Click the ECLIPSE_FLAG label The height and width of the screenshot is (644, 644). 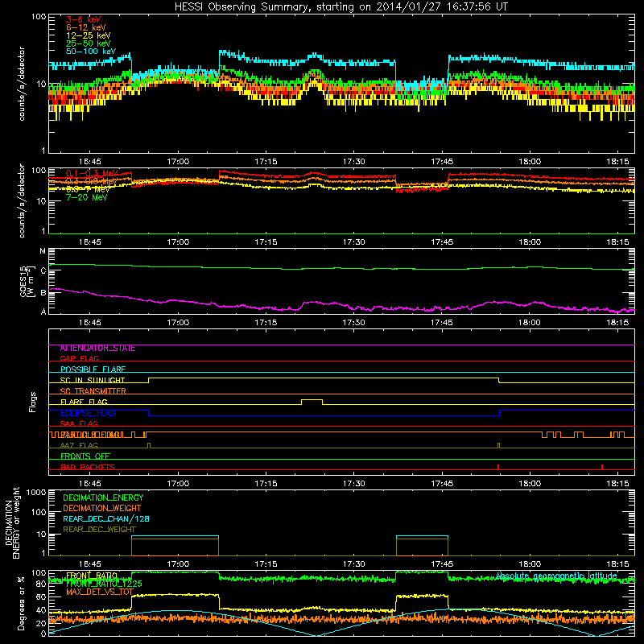click(x=88, y=413)
